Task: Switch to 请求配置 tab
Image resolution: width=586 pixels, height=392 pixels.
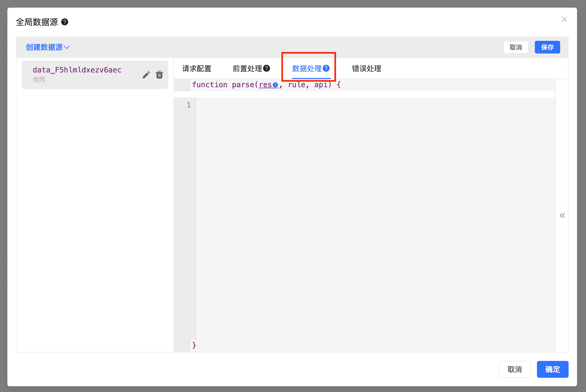Action: coord(197,68)
